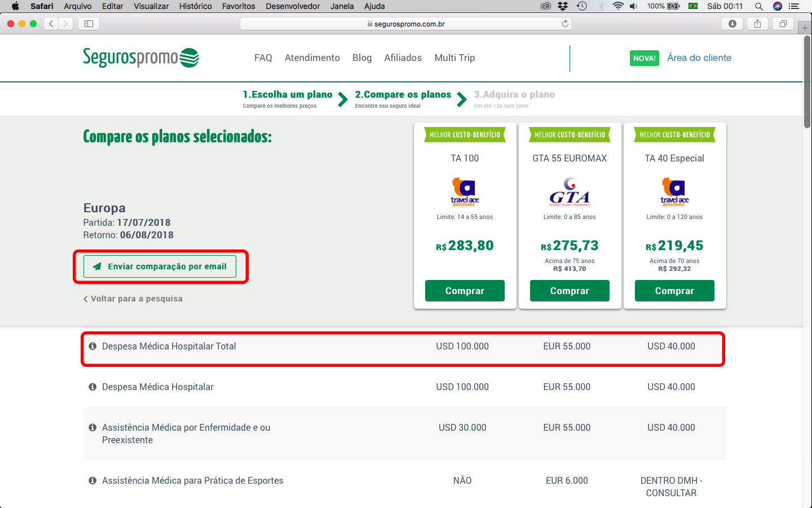This screenshot has height=508, width=812.
Task: Open the FAQ page
Action: point(263,58)
